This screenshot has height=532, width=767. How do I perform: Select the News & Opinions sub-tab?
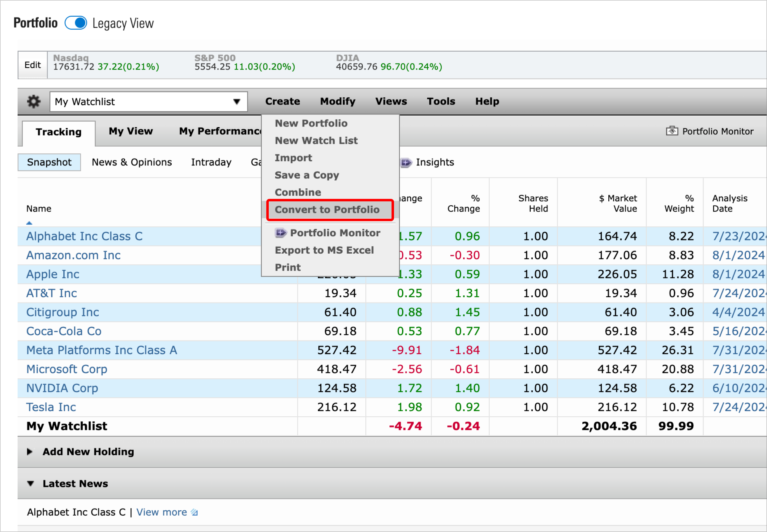[x=132, y=162]
